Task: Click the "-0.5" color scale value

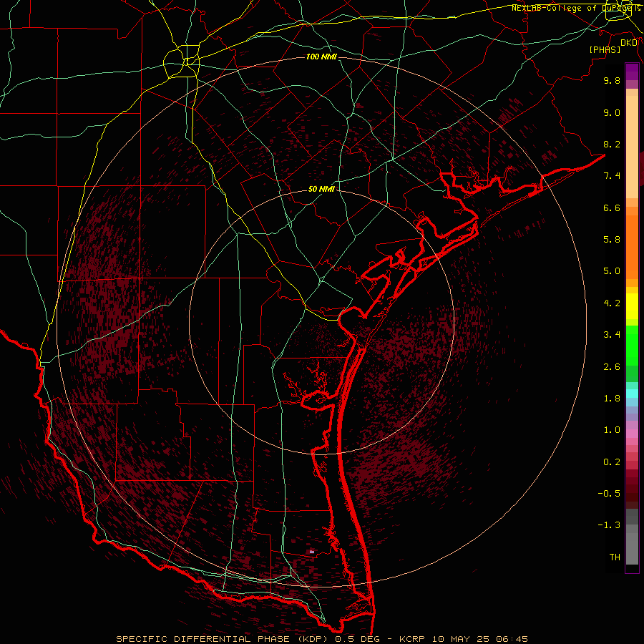Action: pyautogui.click(x=609, y=494)
